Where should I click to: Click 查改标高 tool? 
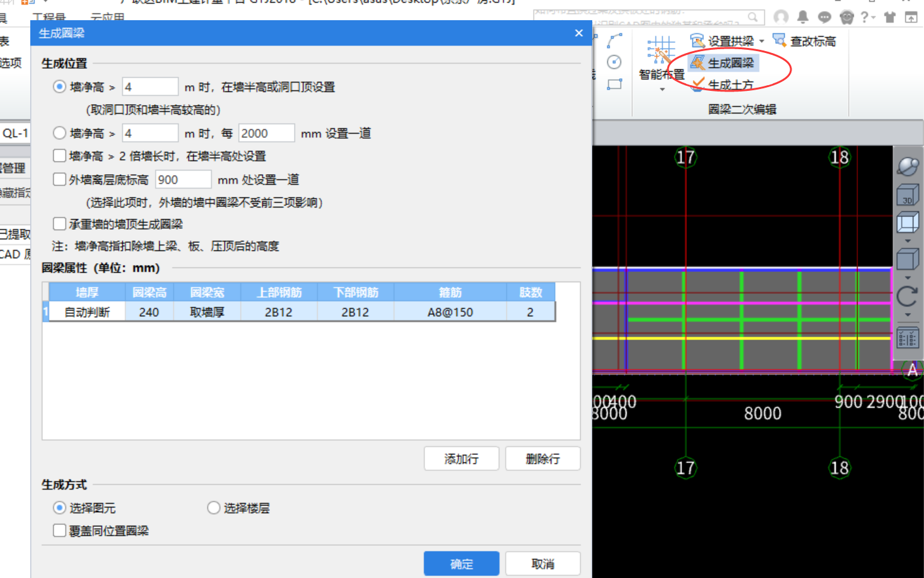[805, 41]
